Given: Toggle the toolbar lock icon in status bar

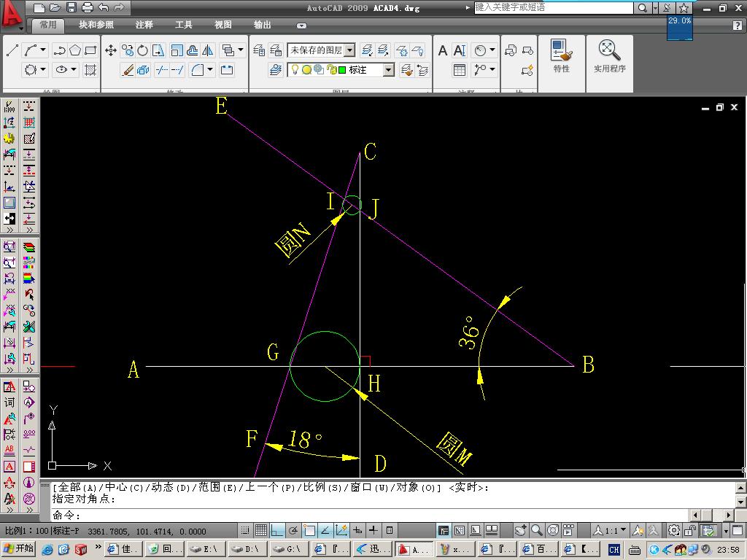Looking at the screenshot, I should [x=690, y=530].
